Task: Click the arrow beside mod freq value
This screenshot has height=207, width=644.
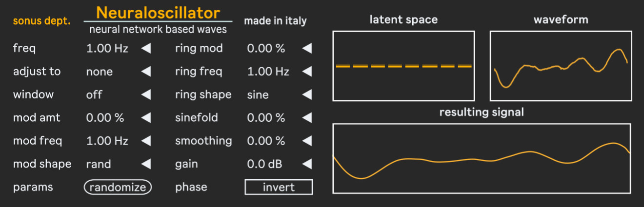Action: (146, 141)
